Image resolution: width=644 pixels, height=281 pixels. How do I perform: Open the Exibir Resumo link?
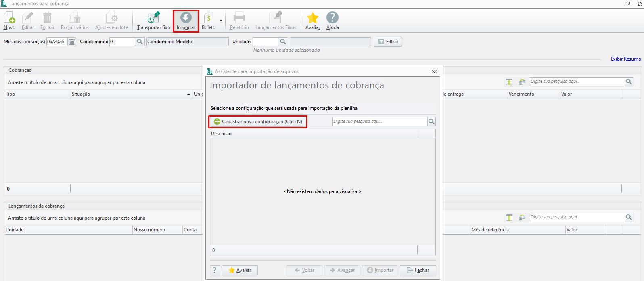pyautogui.click(x=626, y=59)
